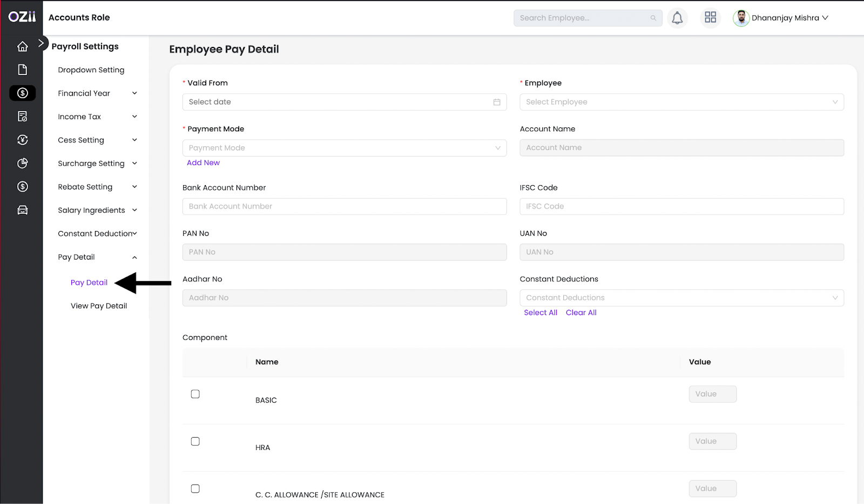
Task: Click the Add New link
Action: pyautogui.click(x=203, y=162)
